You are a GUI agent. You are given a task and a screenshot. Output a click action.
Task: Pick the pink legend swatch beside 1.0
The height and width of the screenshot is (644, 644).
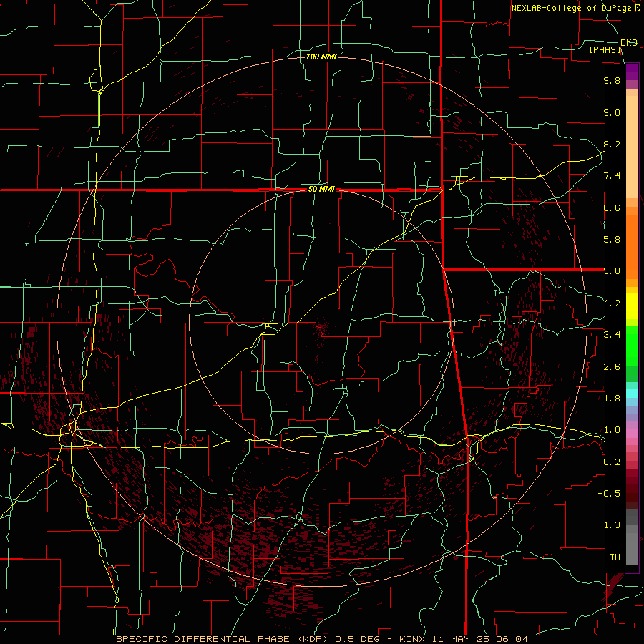click(x=632, y=434)
